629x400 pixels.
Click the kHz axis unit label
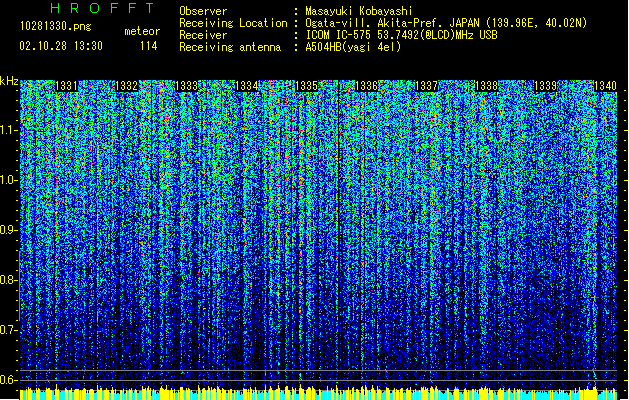point(9,80)
